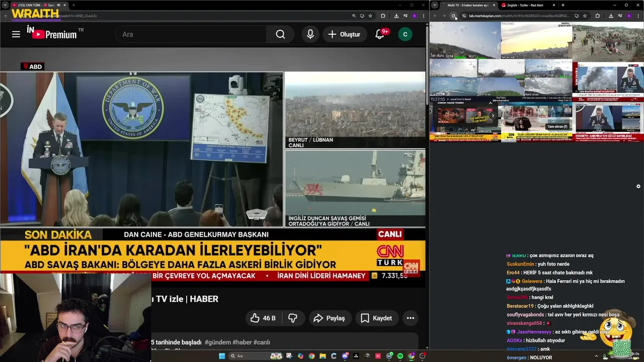The width and height of the screenshot is (644, 362).
Task: Open downloads in the left browser toolbar
Action: 396,16
